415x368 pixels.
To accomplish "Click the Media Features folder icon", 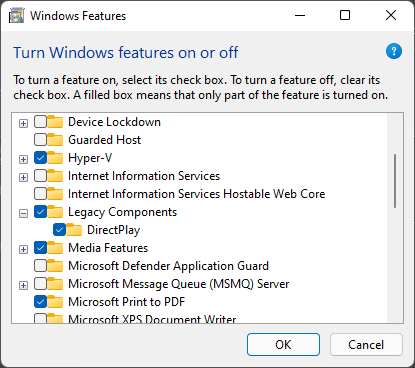I will pyautogui.click(x=55, y=248).
